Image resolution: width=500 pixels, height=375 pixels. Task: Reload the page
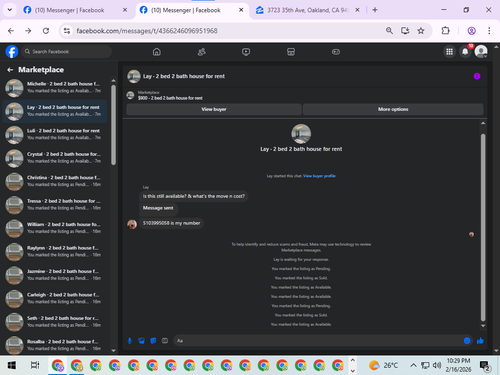pos(46,31)
